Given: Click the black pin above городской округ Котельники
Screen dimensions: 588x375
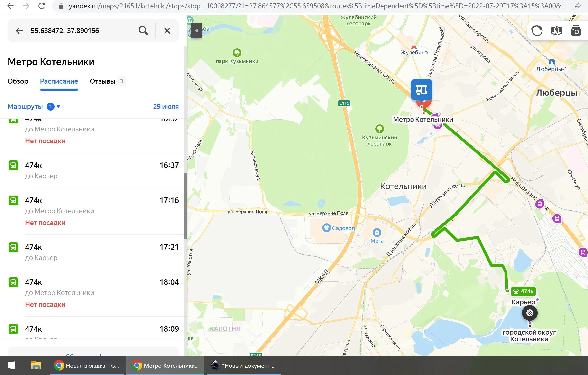Looking at the screenshot, I should [530, 313].
